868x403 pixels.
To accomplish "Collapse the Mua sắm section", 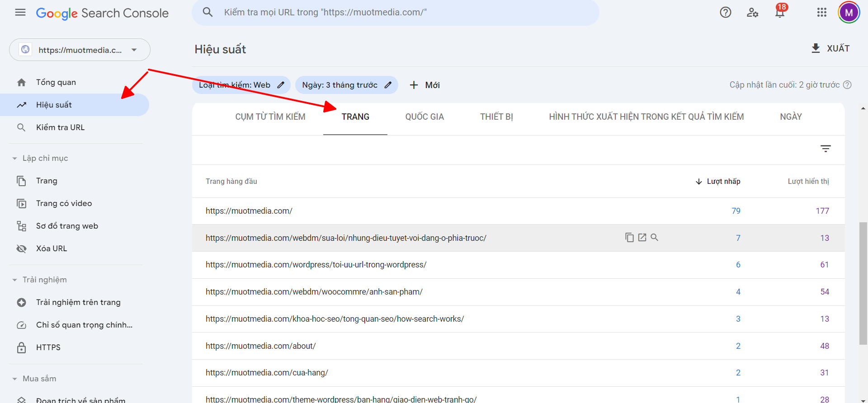I will tap(14, 379).
